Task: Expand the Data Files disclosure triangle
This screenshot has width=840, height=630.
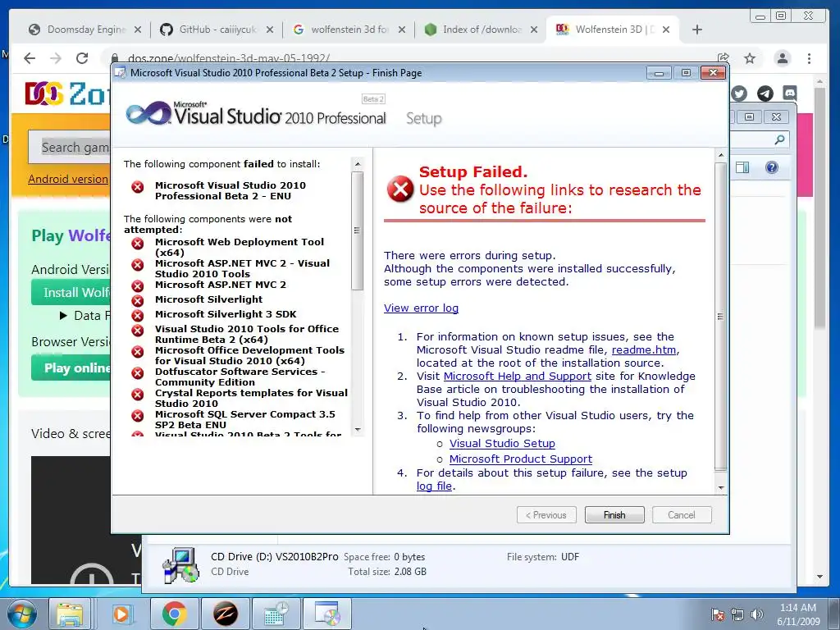Action: (x=63, y=316)
